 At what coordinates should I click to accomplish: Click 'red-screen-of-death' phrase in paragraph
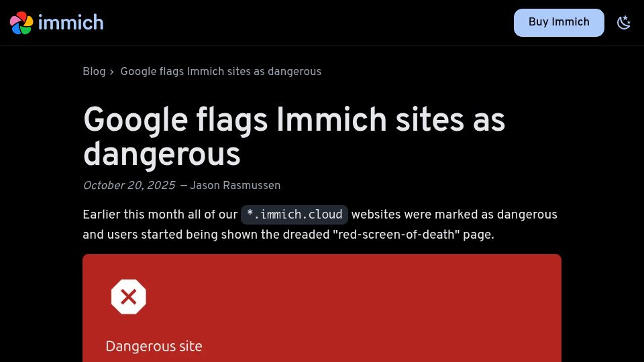[x=396, y=235]
